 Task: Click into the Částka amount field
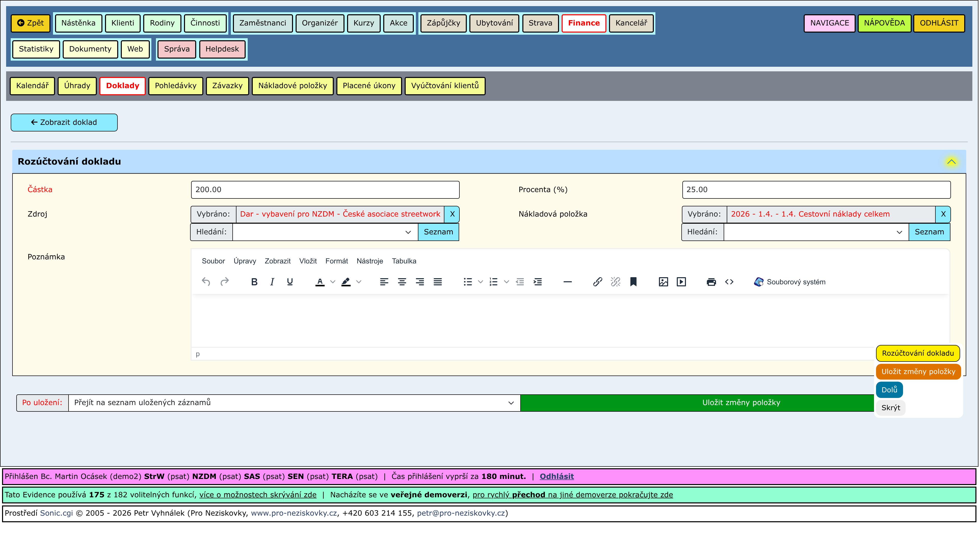tap(325, 190)
